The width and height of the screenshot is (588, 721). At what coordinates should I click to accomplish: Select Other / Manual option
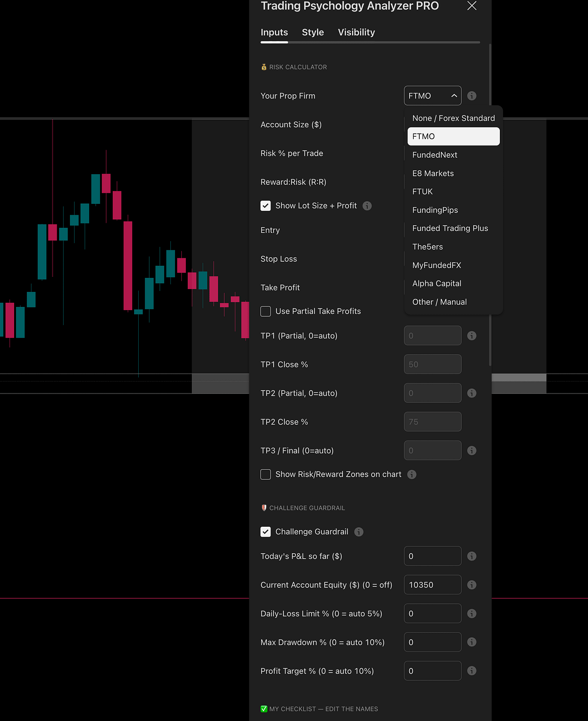(453, 302)
